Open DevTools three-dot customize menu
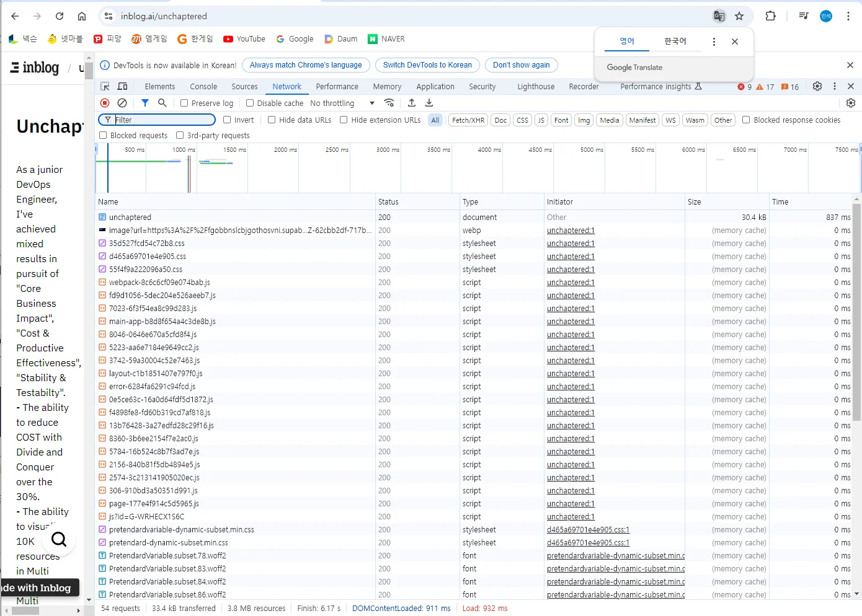 click(834, 86)
